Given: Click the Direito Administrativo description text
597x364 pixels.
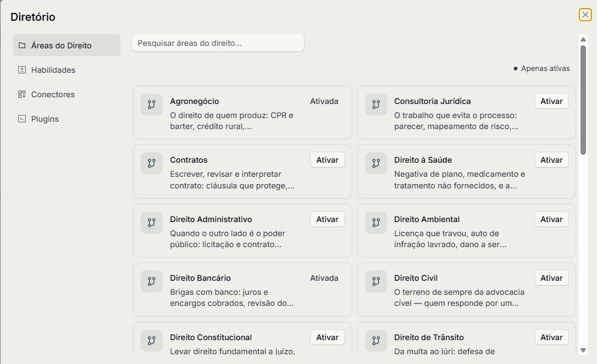Looking at the screenshot, I should coord(228,239).
